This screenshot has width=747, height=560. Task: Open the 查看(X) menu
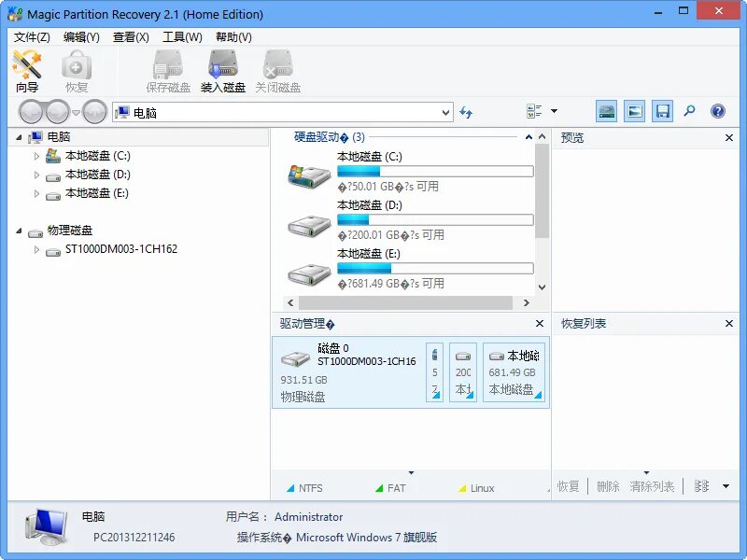click(x=131, y=37)
